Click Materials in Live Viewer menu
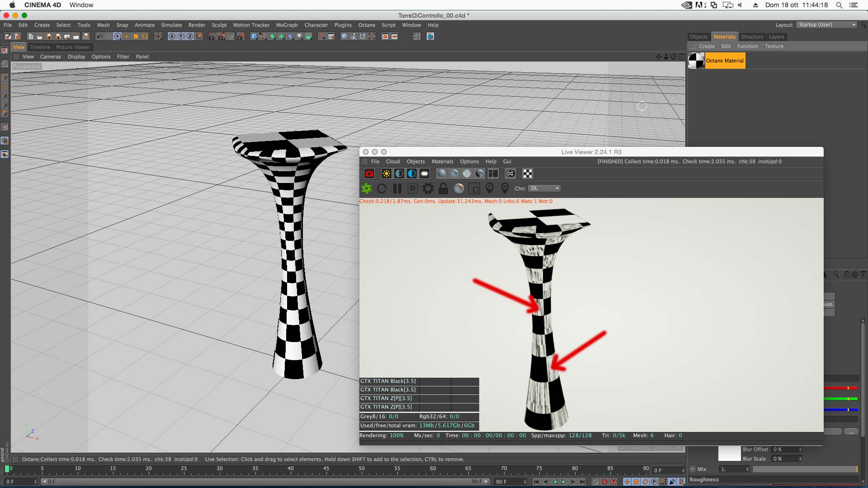This screenshot has width=868, height=488. [442, 161]
